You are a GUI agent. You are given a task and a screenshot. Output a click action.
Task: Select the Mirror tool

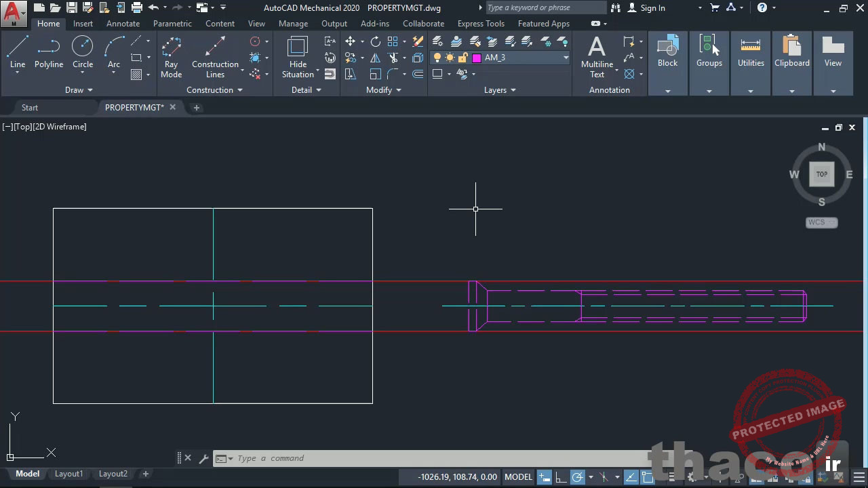point(375,58)
